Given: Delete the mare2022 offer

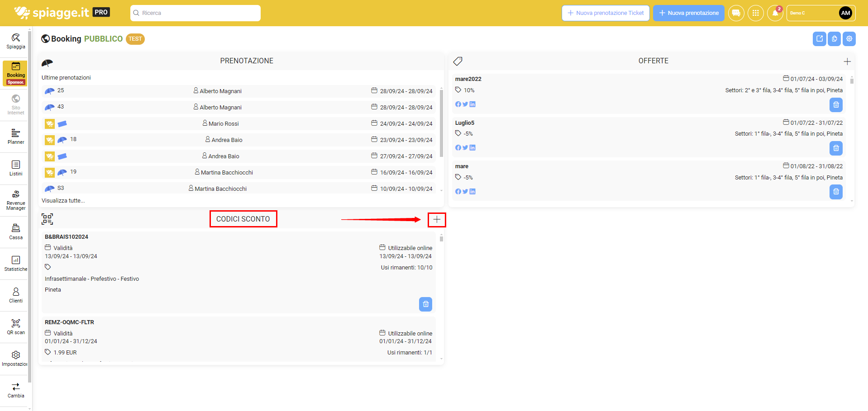Looking at the screenshot, I should (x=836, y=105).
